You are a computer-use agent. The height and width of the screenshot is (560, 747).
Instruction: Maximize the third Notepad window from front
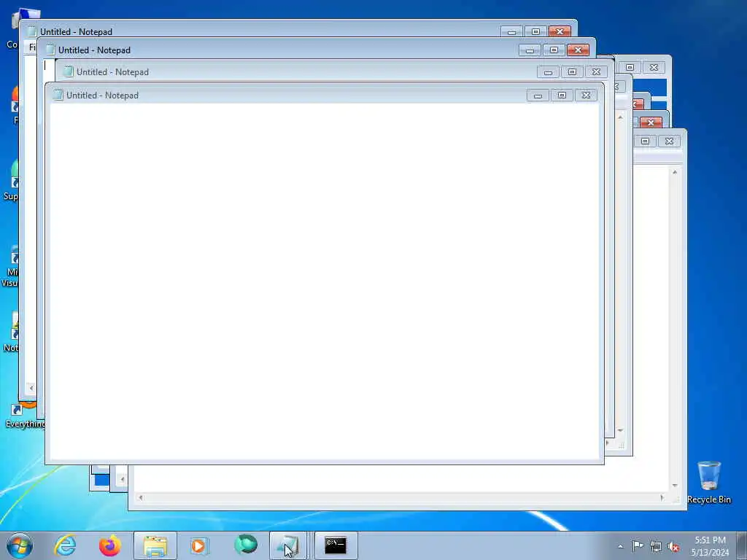pyautogui.click(x=554, y=50)
